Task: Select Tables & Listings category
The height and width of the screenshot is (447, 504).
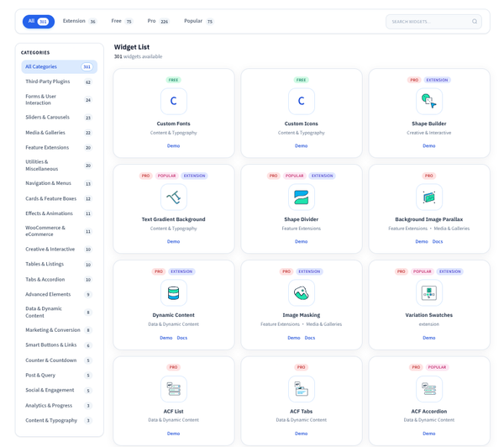Action: 59,265
